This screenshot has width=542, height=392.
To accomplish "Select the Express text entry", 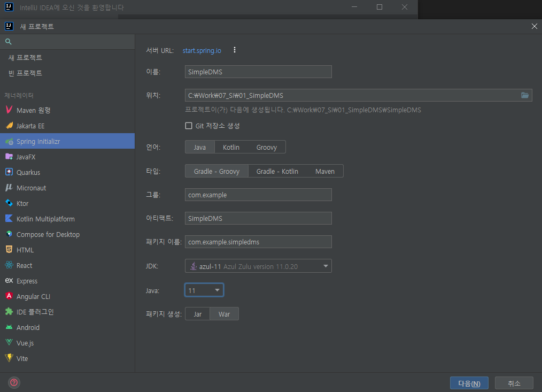I will click(27, 281).
